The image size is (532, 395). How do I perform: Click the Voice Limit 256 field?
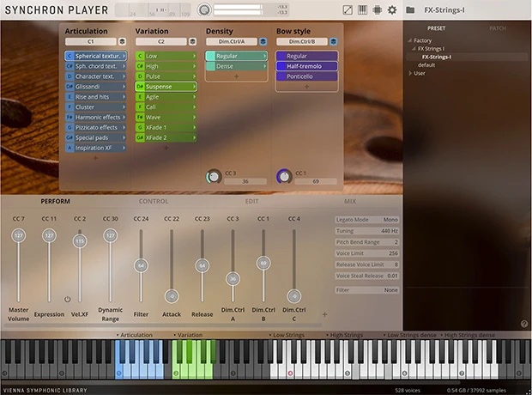[366, 253]
